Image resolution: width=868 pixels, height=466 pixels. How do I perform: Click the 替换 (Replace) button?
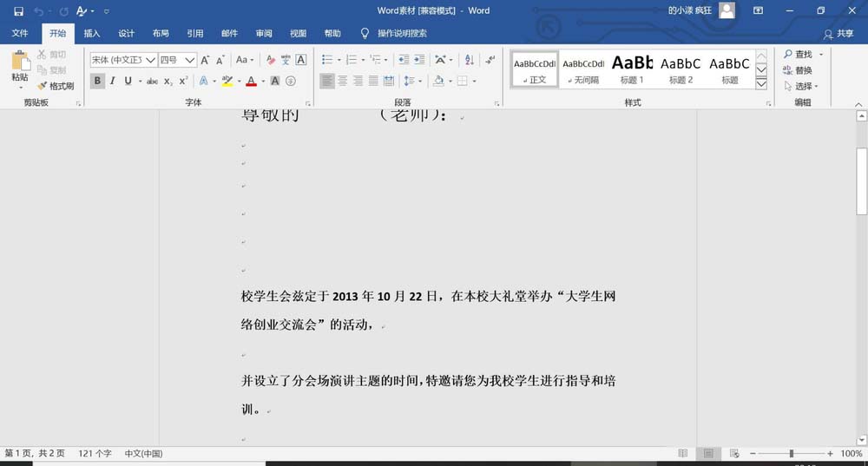798,70
